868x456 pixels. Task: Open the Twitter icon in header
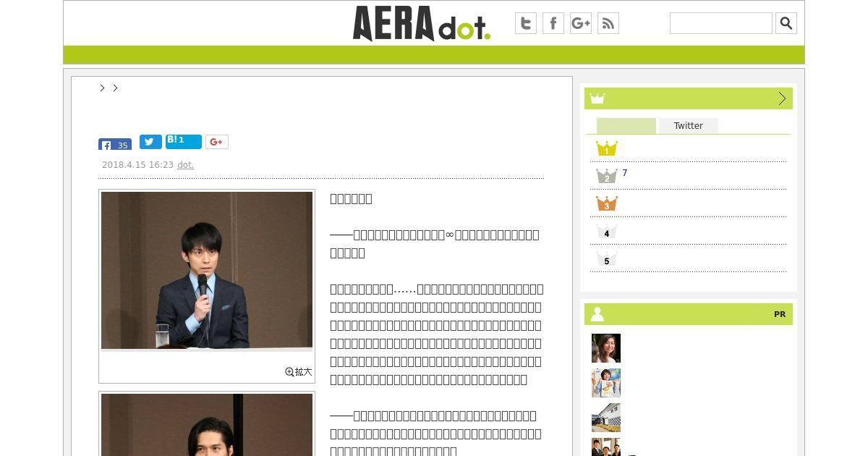click(x=526, y=23)
